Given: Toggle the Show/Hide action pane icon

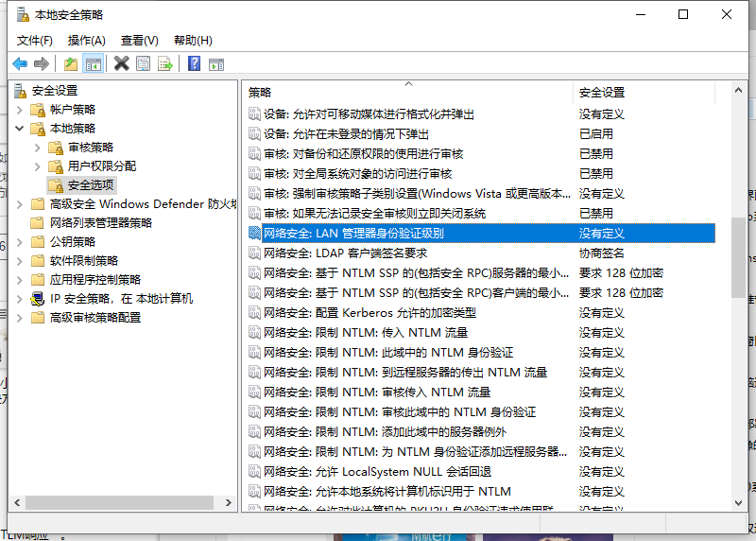Looking at the screenshot, I should 216,63.
